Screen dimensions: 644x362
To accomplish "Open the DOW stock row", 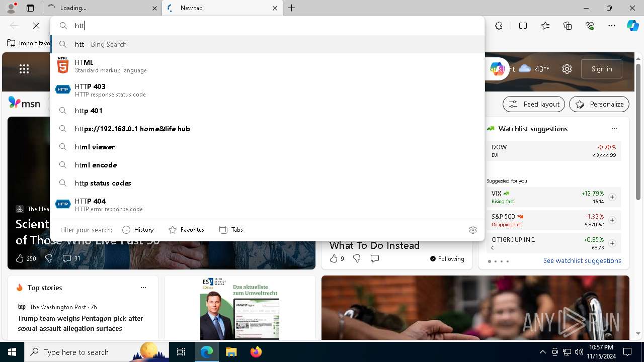I will (x=553, y=151).
